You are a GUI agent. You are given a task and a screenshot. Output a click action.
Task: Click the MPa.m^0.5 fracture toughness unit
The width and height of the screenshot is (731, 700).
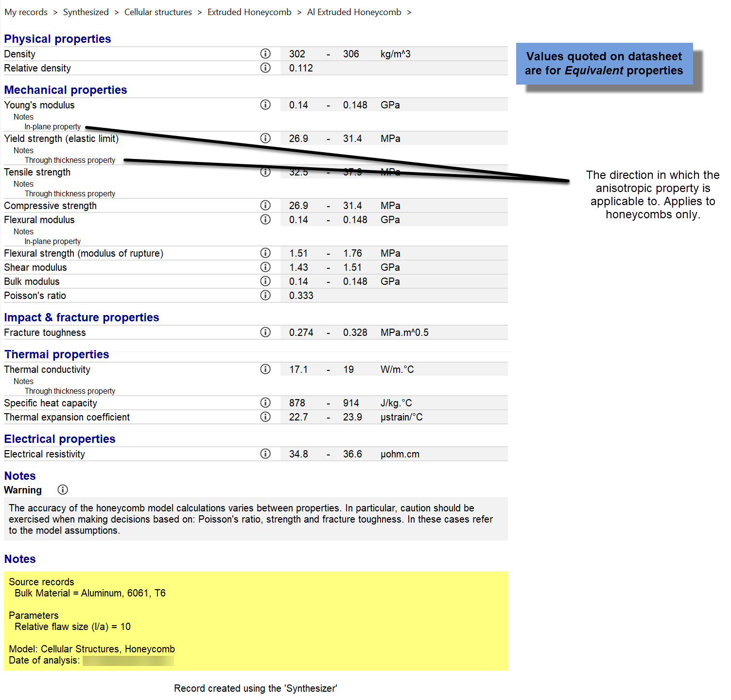404,332
